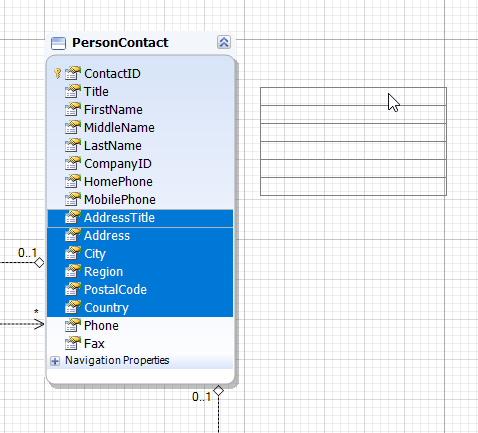Select the MobilePhone property
This screenshot has height=433, width=478.
pos(140,199)
